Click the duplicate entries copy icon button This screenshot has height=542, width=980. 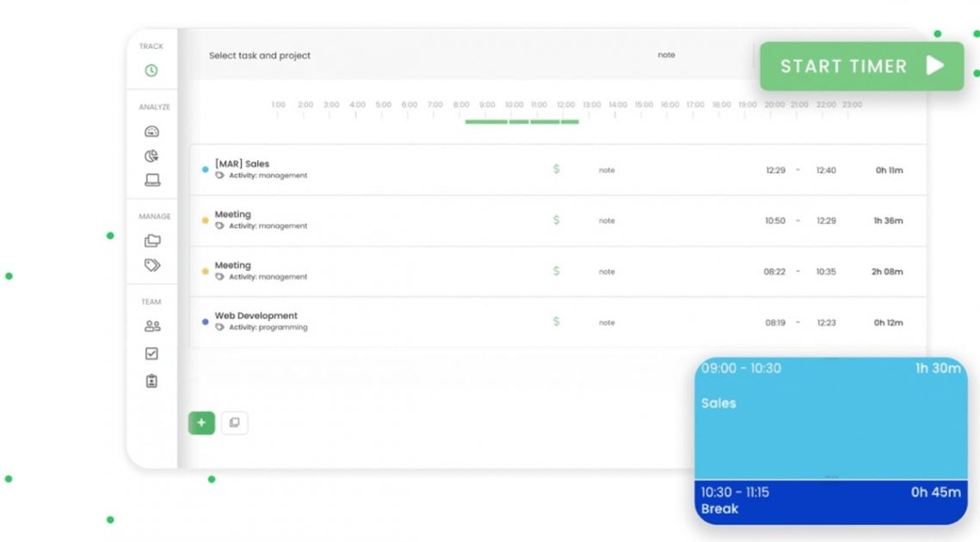coord(234,423)
